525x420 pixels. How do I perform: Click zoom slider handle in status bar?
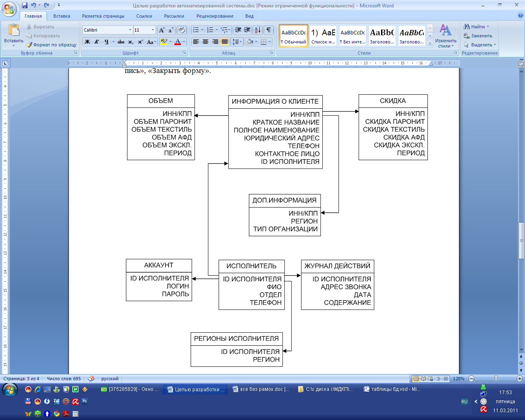coord(496,379)
